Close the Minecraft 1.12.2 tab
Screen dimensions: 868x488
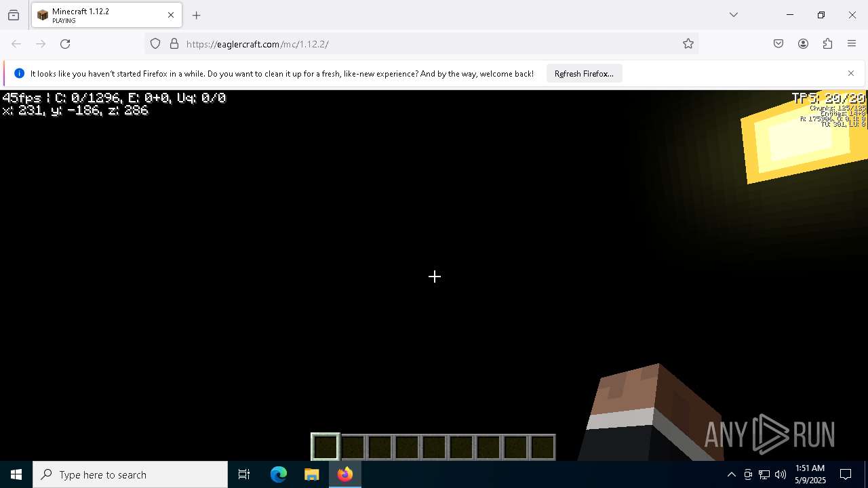click(171, 15)
